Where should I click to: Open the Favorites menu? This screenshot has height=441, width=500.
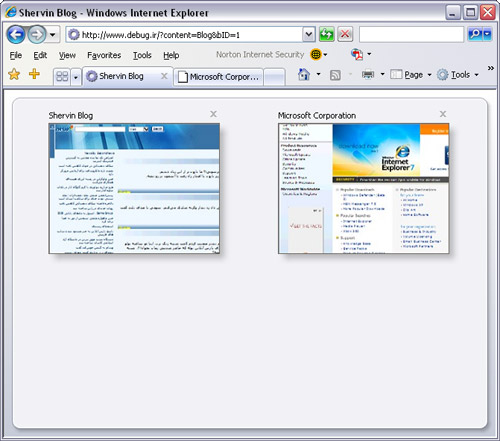[x=104, y=55]
